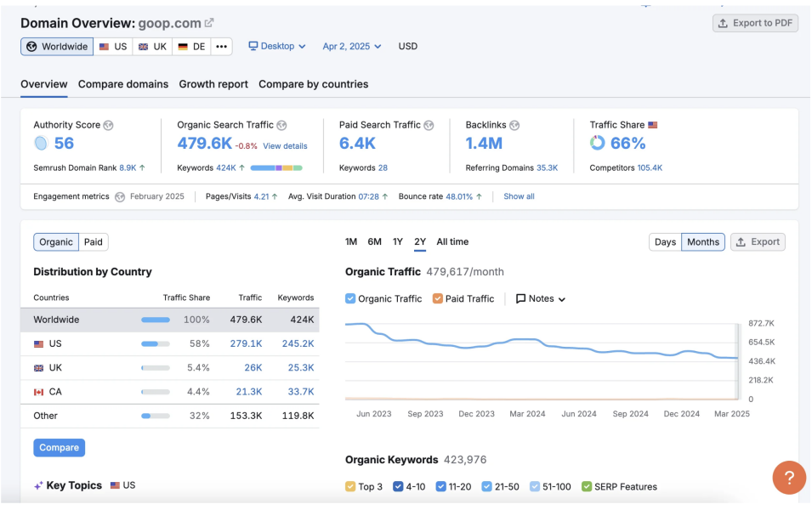Click the Backlinks info globe icon
812x510 pixels.
(x=514, y=125)
